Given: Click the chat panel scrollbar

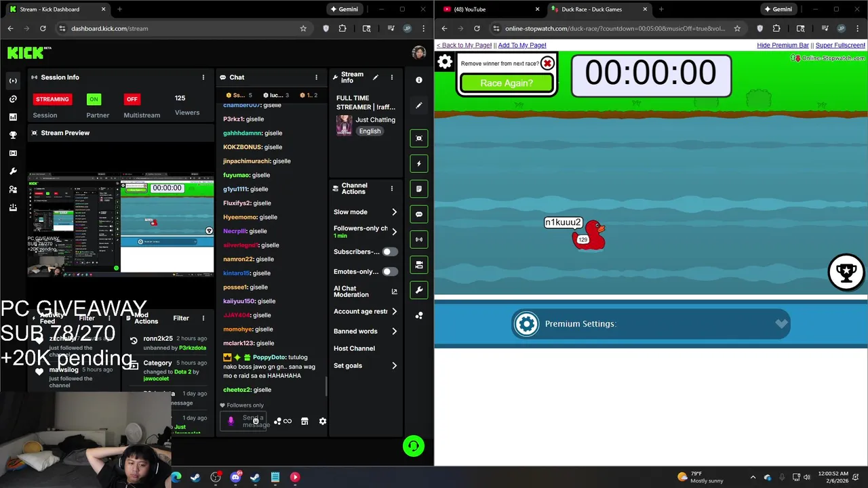Looking at the screenshot, I should pos(326,386).
